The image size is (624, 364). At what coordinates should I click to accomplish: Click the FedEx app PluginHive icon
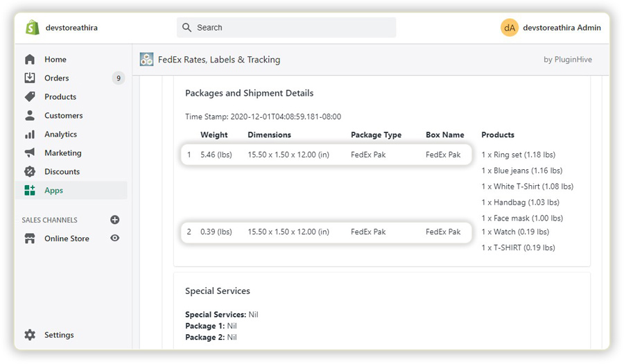(x=146, y=59)
